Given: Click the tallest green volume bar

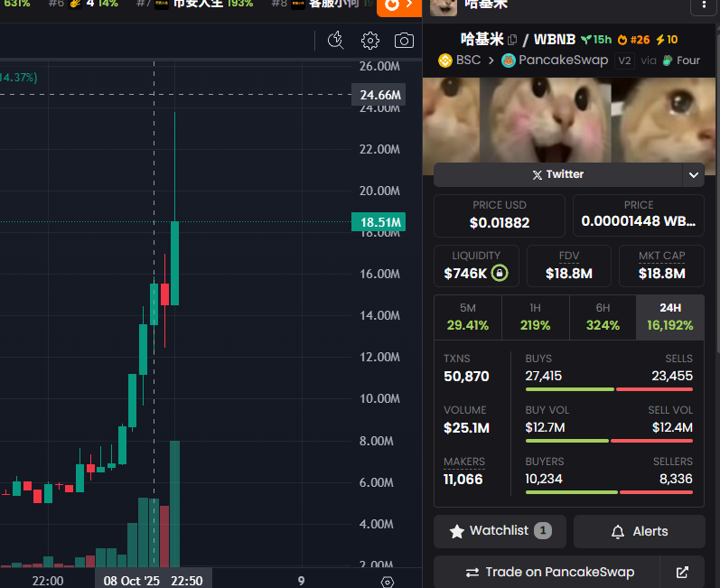Looking at the screenshot, I should (174, 503).
